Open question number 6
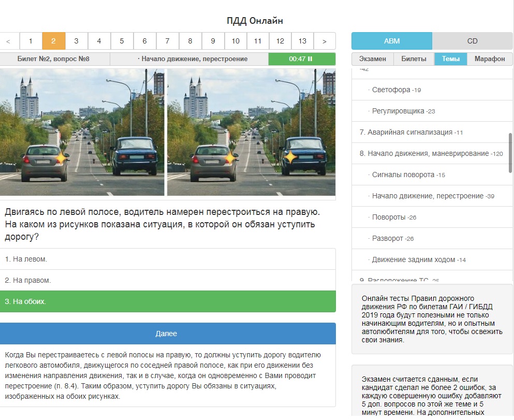 click(x=144, y=41)
